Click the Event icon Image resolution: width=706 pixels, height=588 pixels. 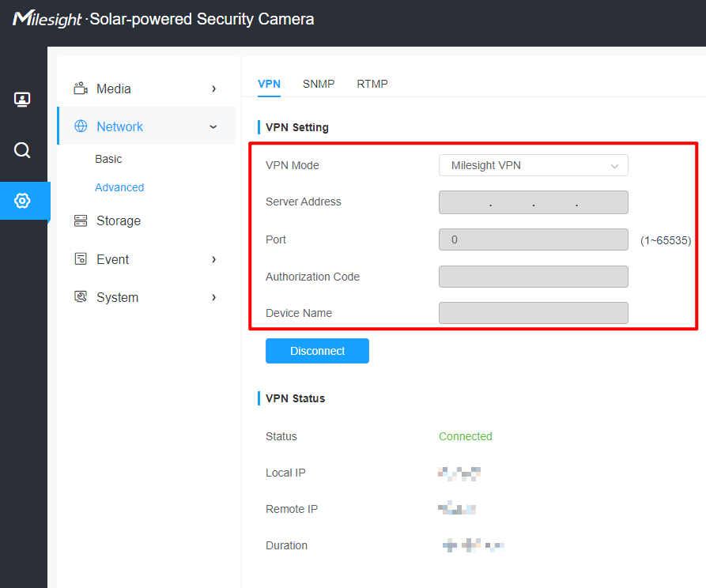pyautogui.click(x=81, y=259)
